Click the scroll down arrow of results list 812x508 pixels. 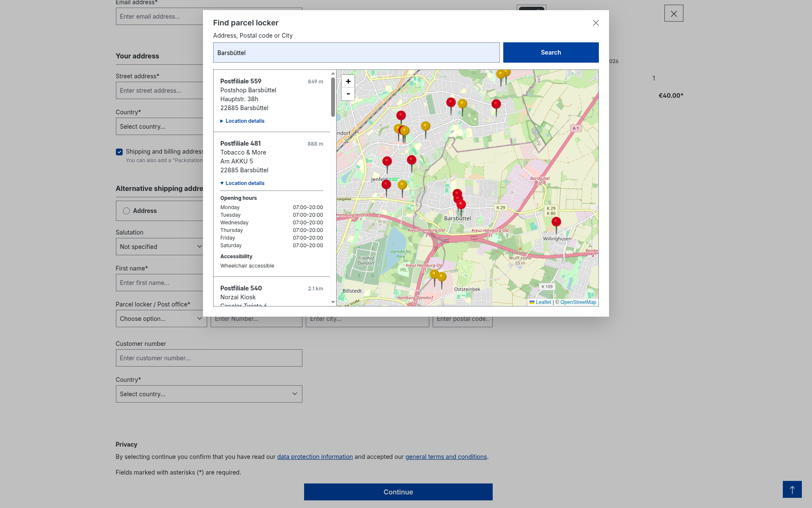333,302
